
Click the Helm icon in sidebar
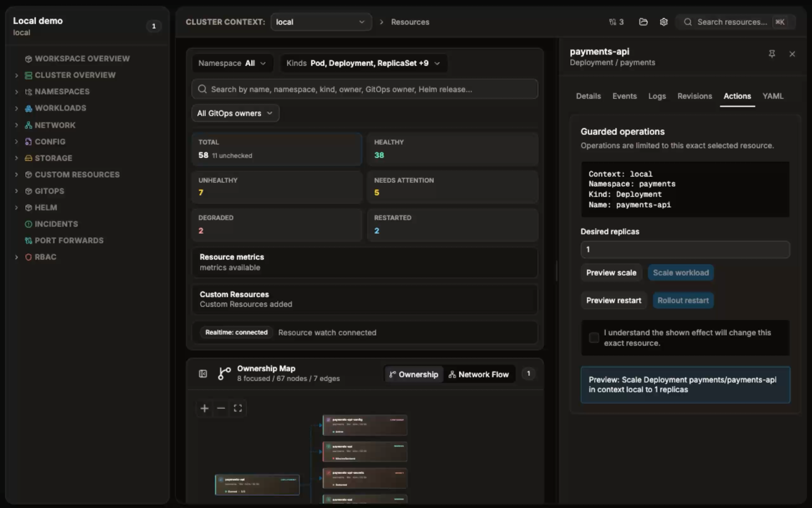29,207
